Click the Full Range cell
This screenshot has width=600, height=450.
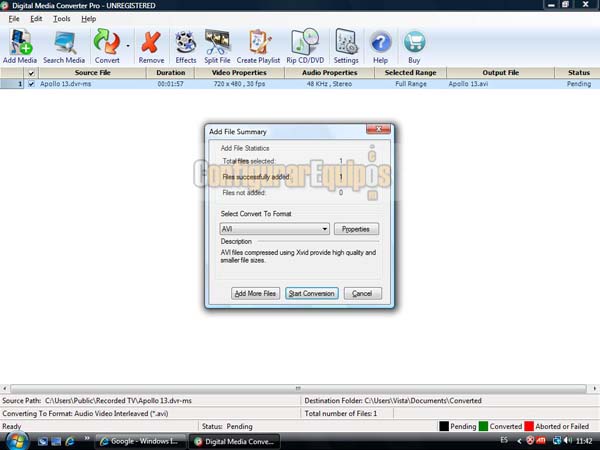pyautogui.click(x=411, y=84)
